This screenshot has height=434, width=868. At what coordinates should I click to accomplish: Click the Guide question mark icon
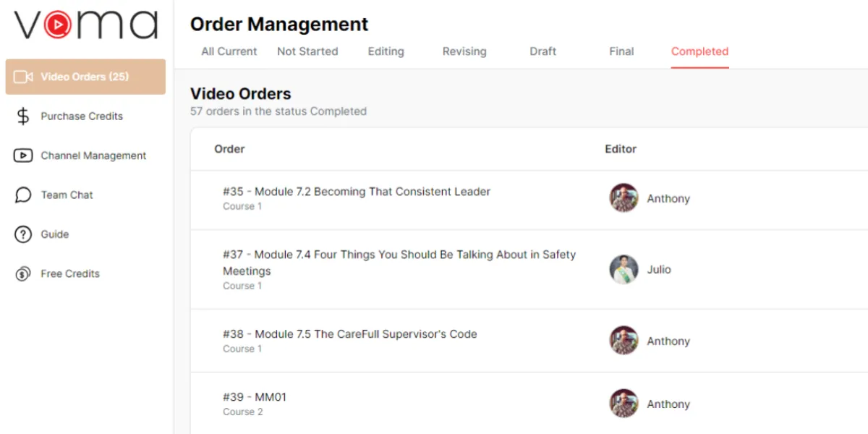(x=23, y=234)
